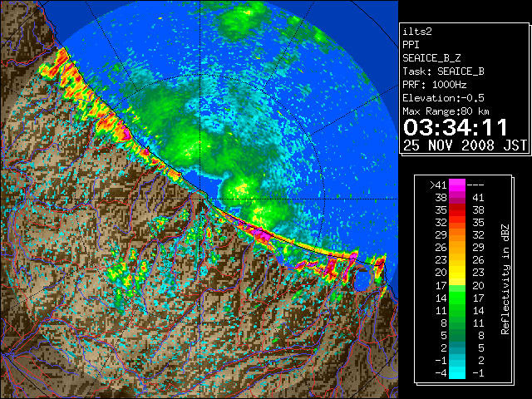Select the '25 NOV 2008 JST' date
Screen dimensions: 532x399
point(465,145)
